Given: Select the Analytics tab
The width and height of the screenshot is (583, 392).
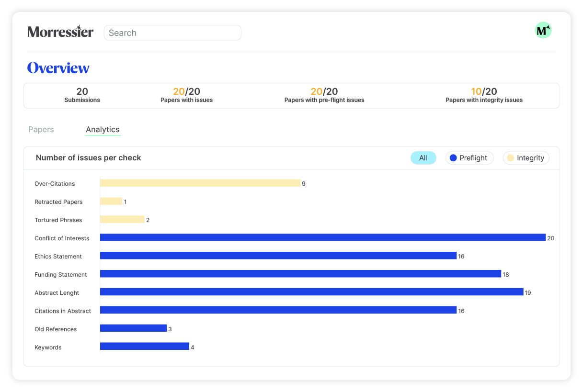Looking at the screenshot, I should [103, 129].
